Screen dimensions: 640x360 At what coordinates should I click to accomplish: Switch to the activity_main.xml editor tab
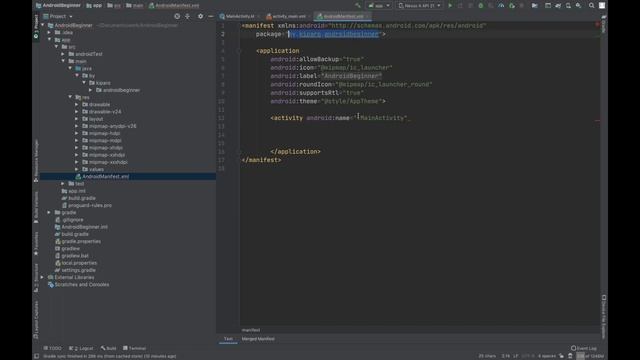(x=288, y=16)
